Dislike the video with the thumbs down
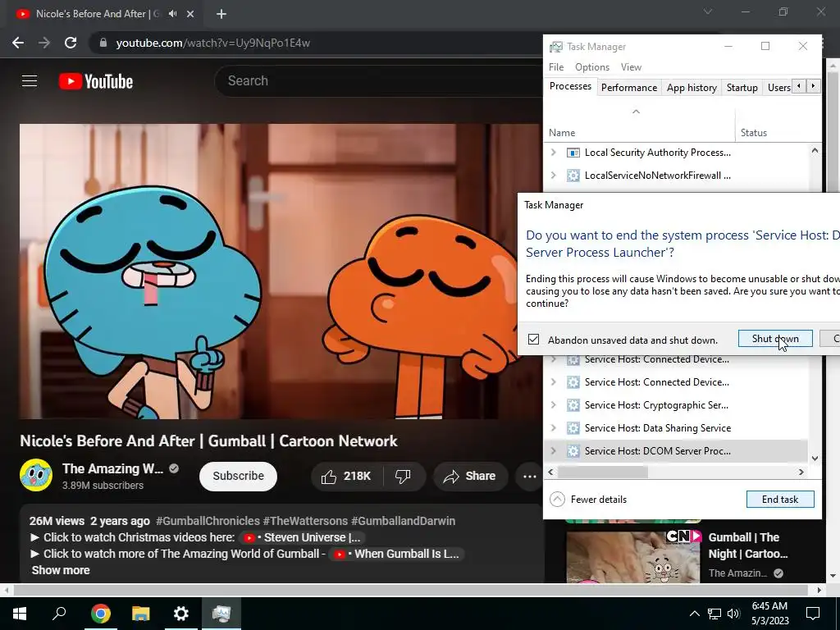Screen dimensions: 840x630 coord(403,476)
